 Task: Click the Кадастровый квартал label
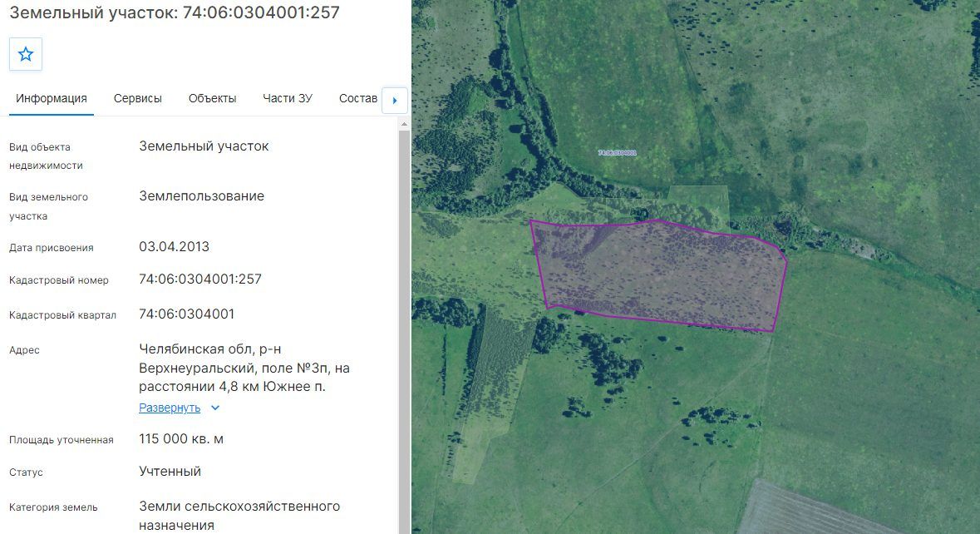click(x=62, y=315)
